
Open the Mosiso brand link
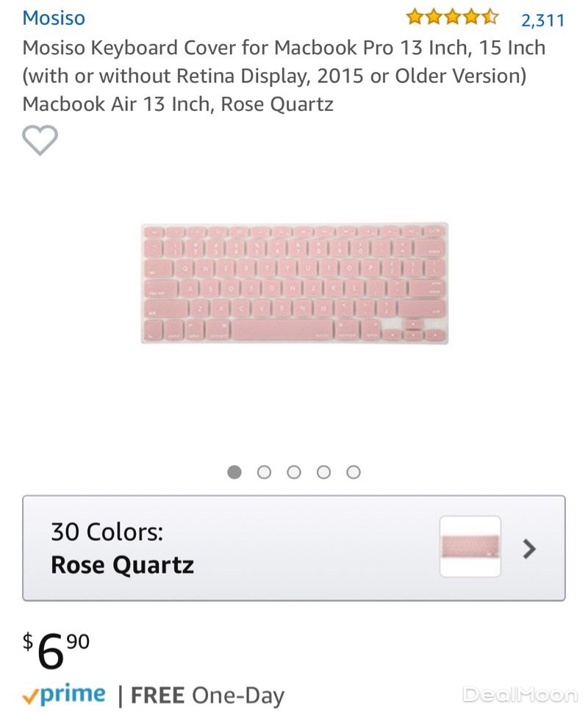[54, 18]
